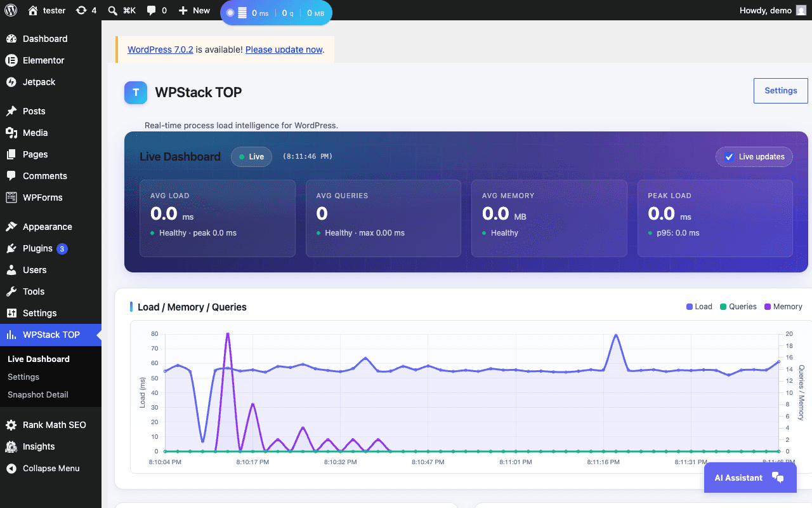Screen dimensions: 812x508
Task: Open Jetpack from sidebar icon
Action: pos(11,82)
